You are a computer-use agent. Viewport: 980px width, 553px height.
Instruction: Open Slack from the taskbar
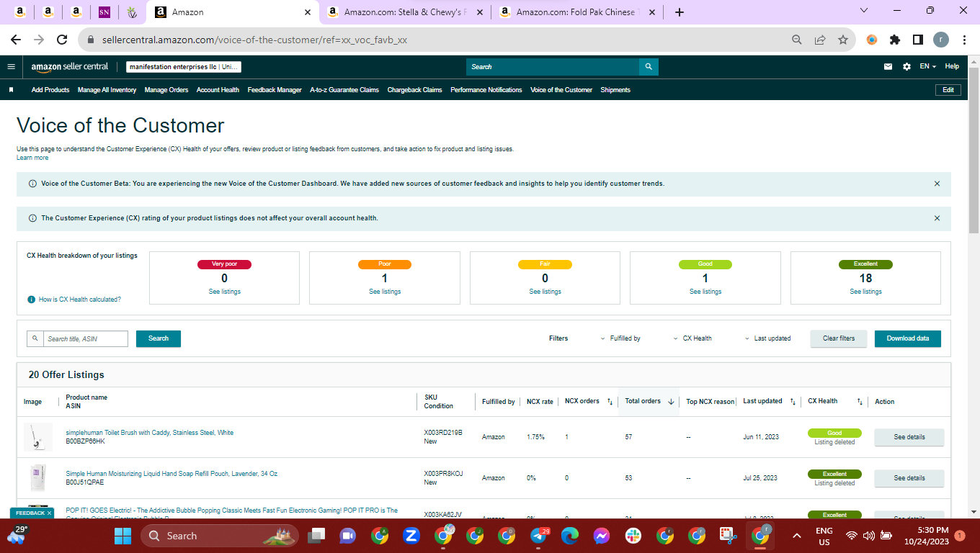point(633,536)
